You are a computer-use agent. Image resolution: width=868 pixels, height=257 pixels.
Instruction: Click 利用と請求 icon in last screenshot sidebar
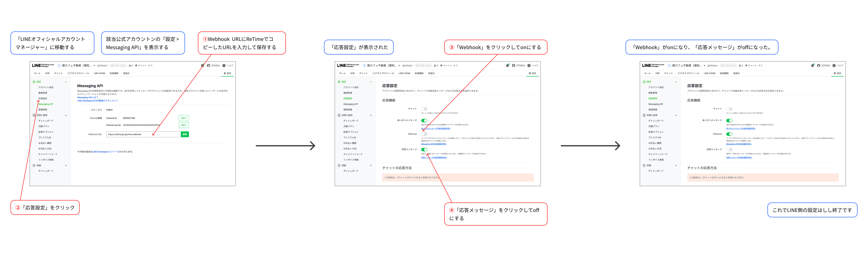click(x=644, y=115)
